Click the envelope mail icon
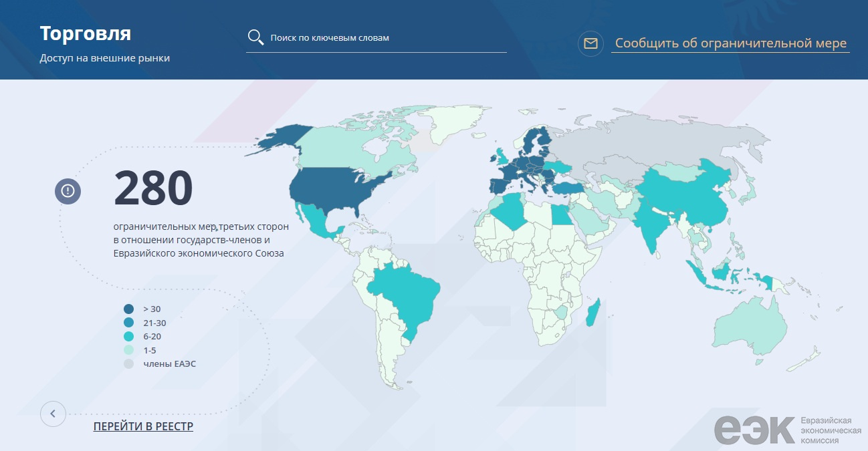Screen dimensions: 868x451 point(590,44)
